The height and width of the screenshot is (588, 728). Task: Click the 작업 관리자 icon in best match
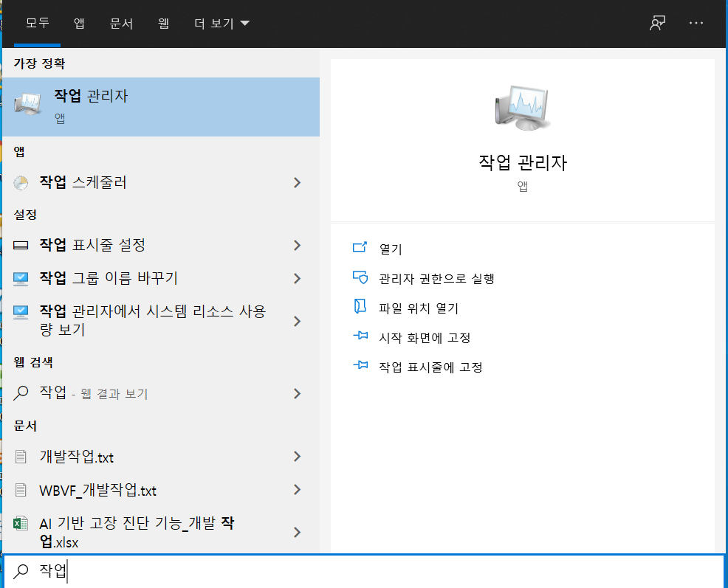pyautogui.click(x=28, y=104)
